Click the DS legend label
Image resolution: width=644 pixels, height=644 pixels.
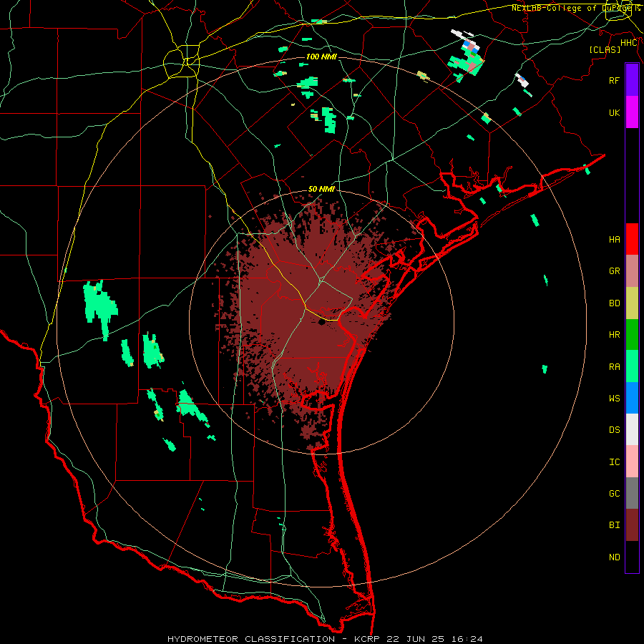pyautogui.click(x=614, y=430)
